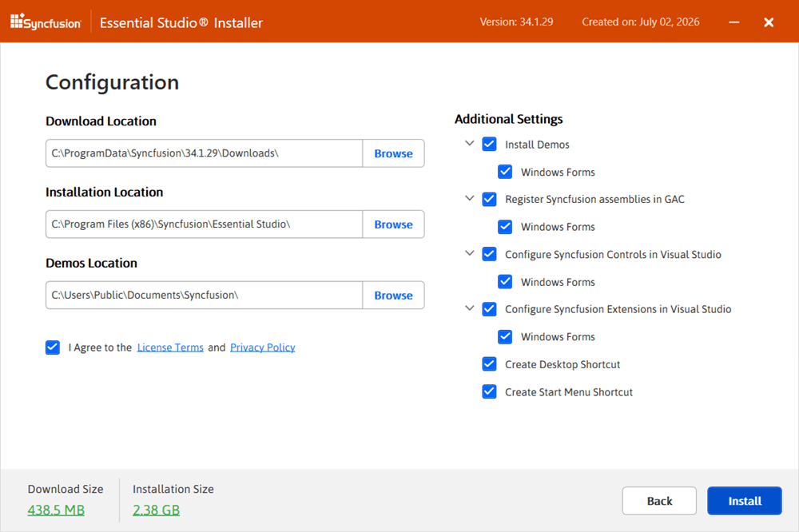Collapse Register Syncfusion assemblies in GAC section
Image resolution: width=799 pixels, height=532 pixels.
pyautogui.click(x=469, y=198)
